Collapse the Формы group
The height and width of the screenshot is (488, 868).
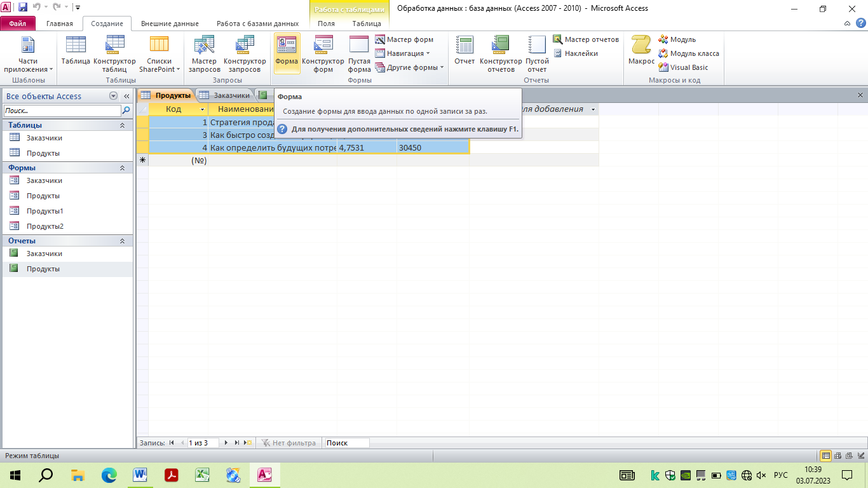(x=123, y=168)
